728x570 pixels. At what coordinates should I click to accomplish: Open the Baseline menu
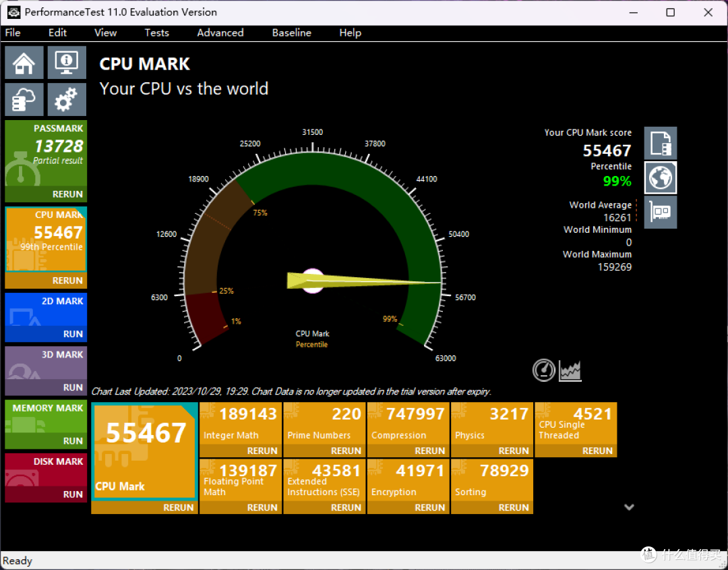tap(292, 32)
